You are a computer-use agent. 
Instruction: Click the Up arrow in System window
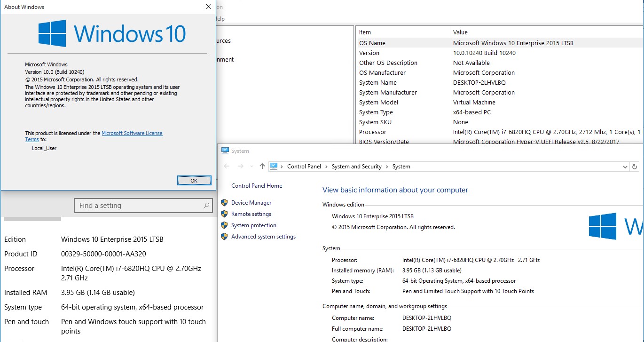(x=262, y=167)
